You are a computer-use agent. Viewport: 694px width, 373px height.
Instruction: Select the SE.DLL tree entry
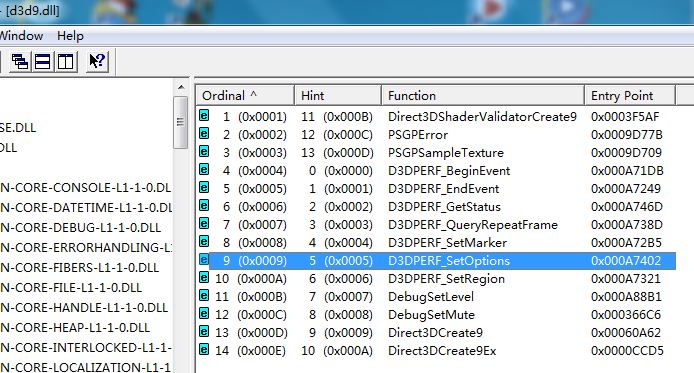18,128
